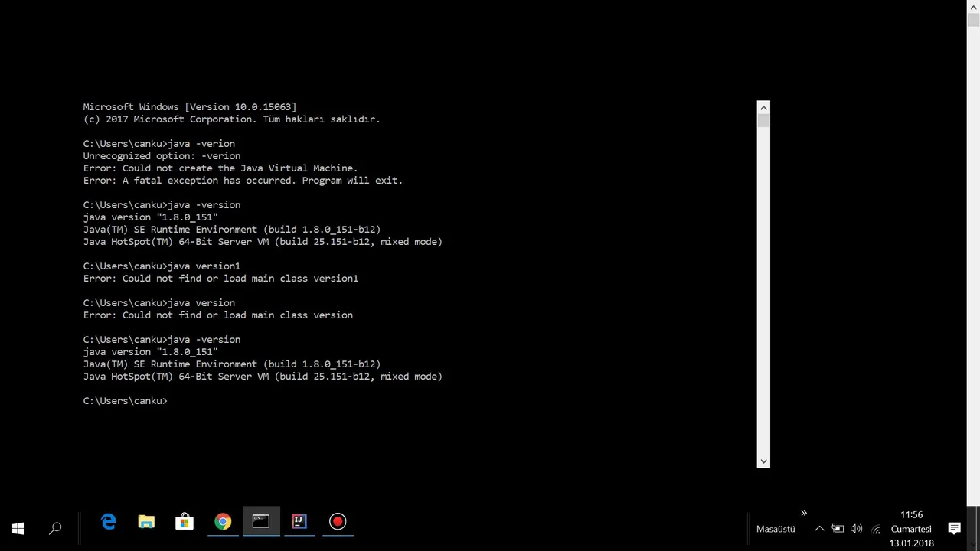
Task: Open File Explorer from the taskbar
Action: 146,522
